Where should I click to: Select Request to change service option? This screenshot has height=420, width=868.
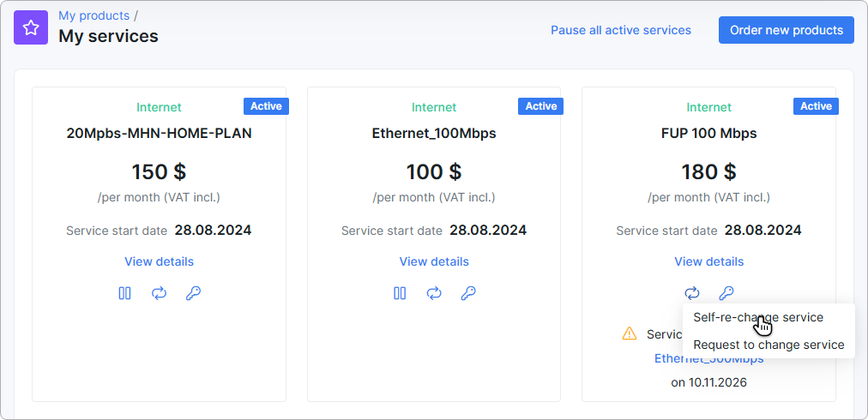(x=769, y=345)
